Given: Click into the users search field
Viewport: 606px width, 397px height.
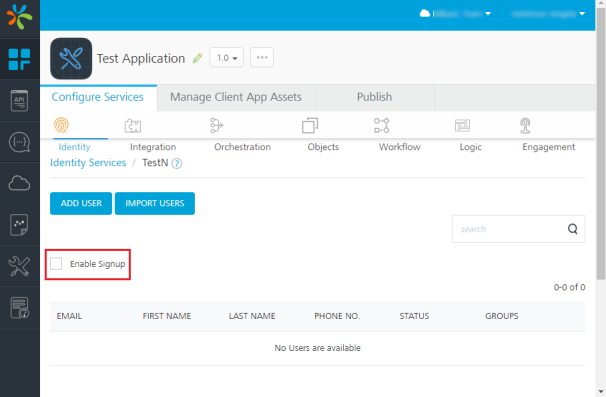Looking at the screenshot, I should [x=509, y=229].
